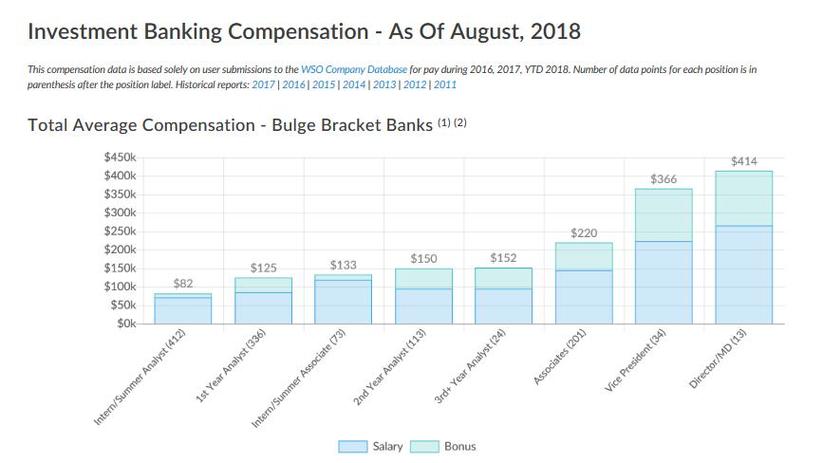Toggle the Salary series via legend label

click(x=387, y=446)
